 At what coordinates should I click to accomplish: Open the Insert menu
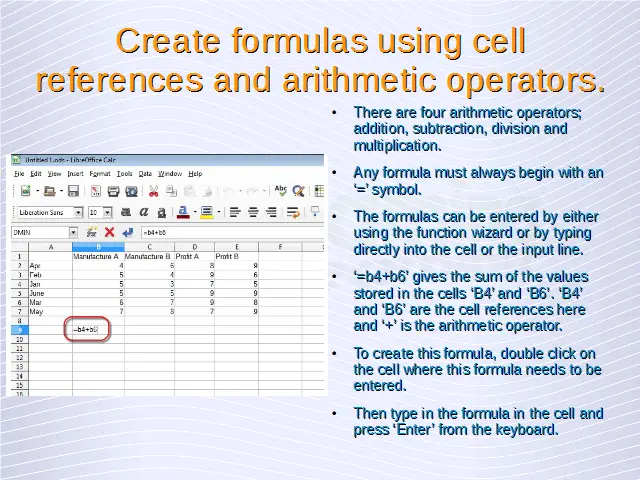73,174
